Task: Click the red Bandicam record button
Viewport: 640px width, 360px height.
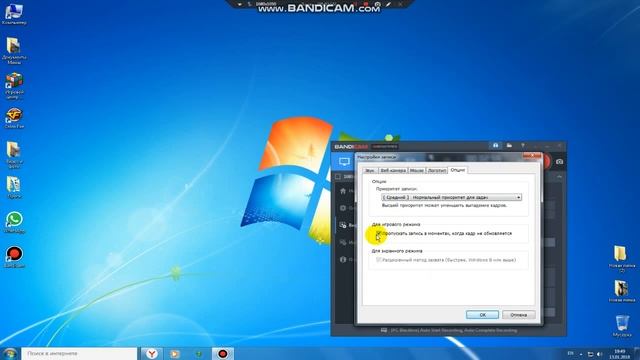Action: pos(546,162)
